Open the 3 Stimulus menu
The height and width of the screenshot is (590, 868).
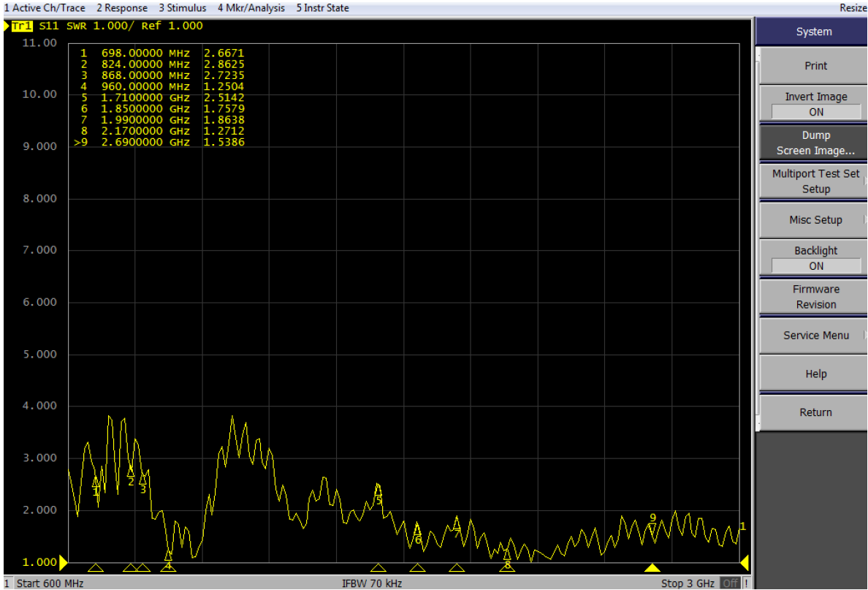tap(183, 8)
